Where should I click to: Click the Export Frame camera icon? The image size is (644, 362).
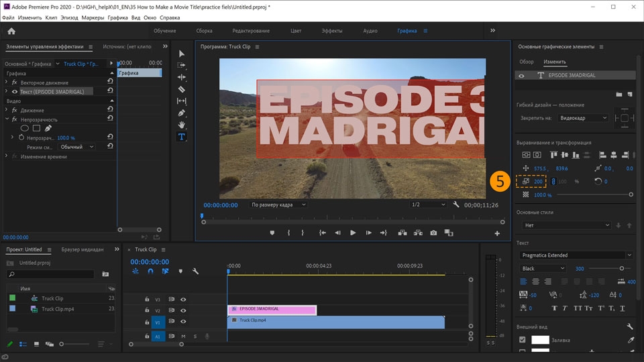433,233
